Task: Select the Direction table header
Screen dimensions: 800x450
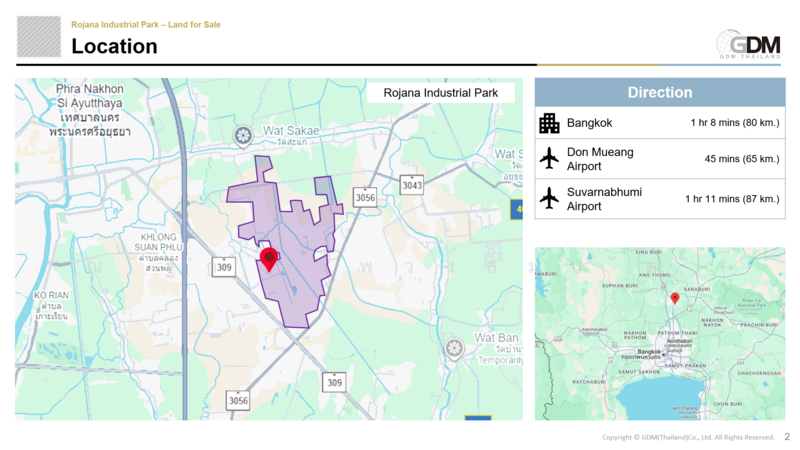Action: click(659, 92)
